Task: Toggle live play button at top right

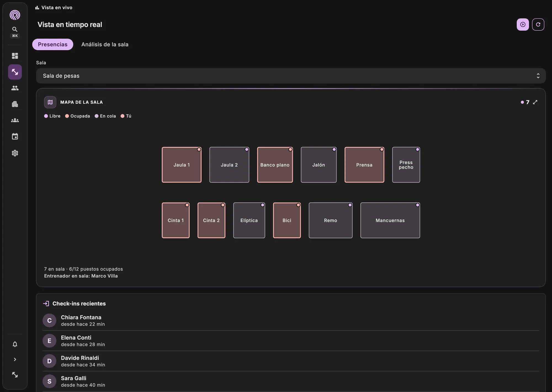Action: (x=523, y=25)
